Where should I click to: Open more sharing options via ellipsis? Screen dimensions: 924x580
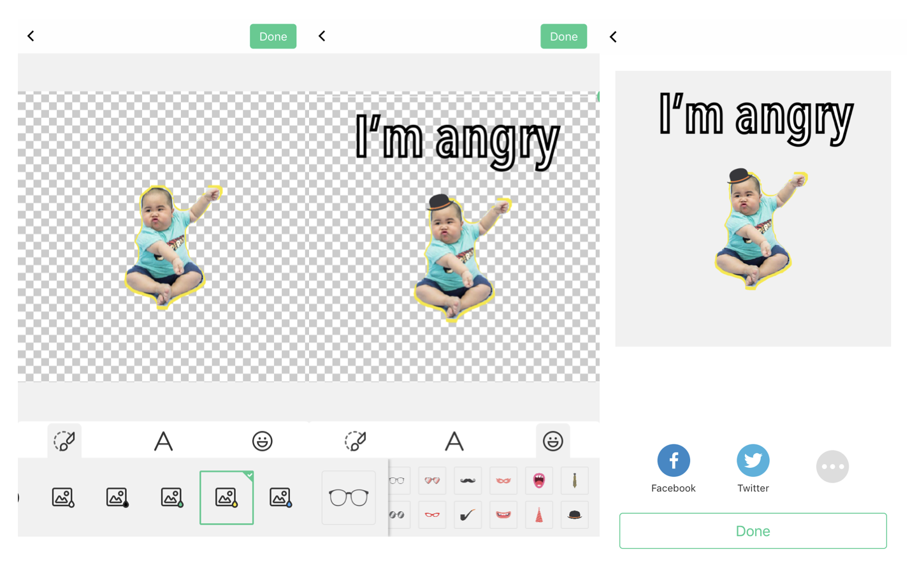833,467
